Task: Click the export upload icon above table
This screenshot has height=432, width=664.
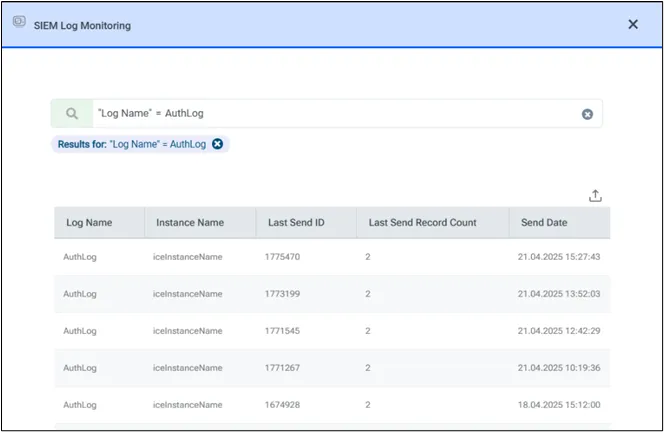Action: coord(595,196)
